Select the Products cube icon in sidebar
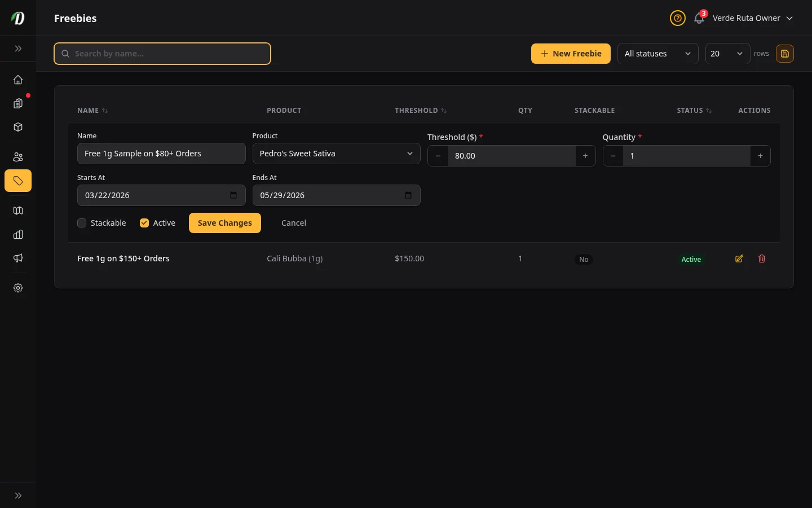812x508 pixels. (18, 127)
